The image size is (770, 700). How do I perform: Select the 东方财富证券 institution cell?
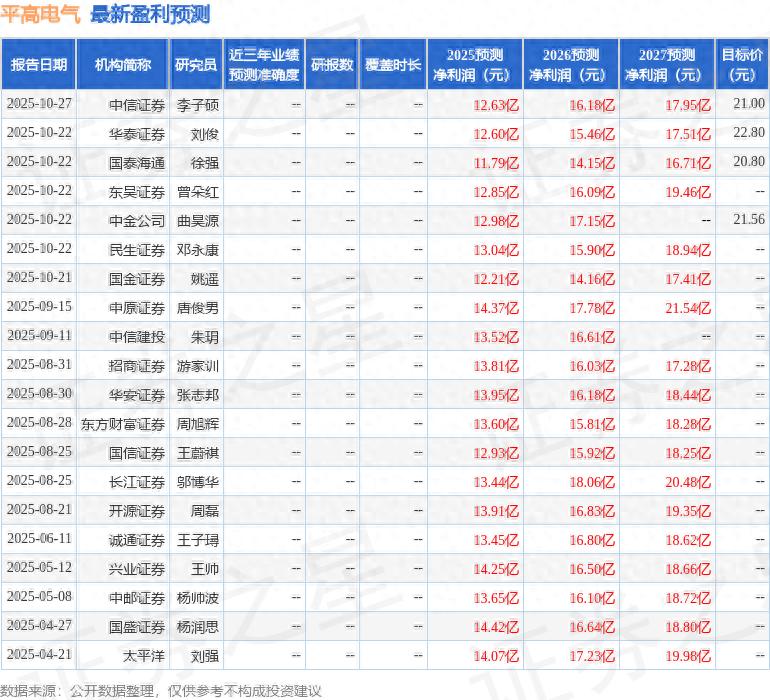(123, 424)
